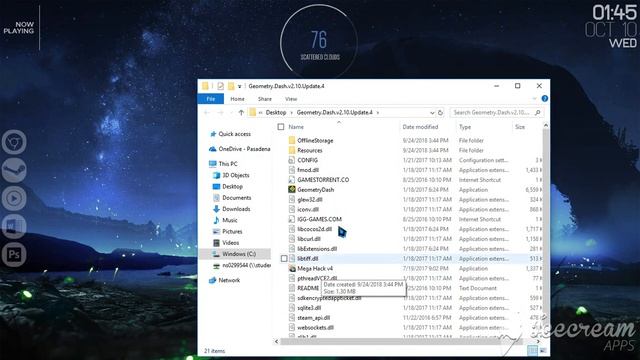The width and height of the screenshot is (640, 360).
Task: Launch Word from the desktop dock
Action: (14, 226)
